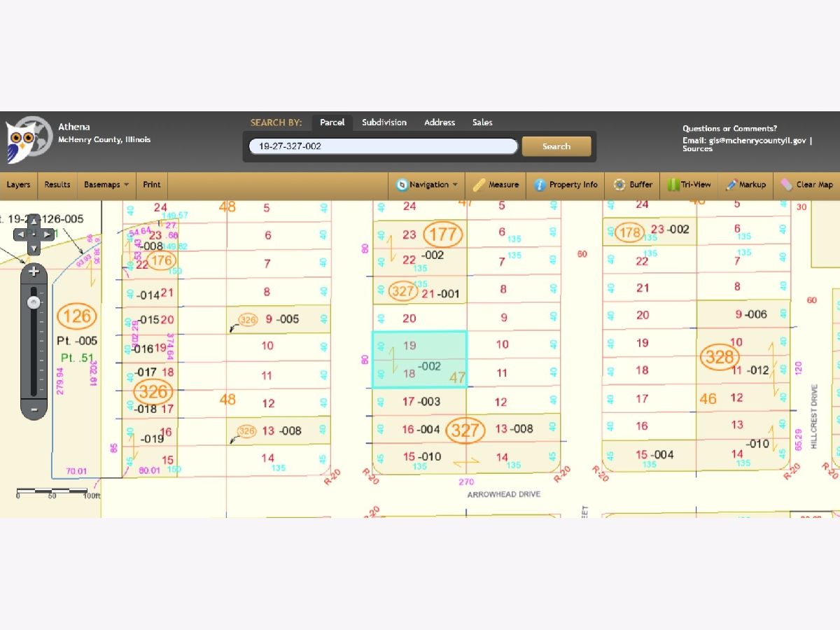Click the zoom out minus button

[33, 409]
